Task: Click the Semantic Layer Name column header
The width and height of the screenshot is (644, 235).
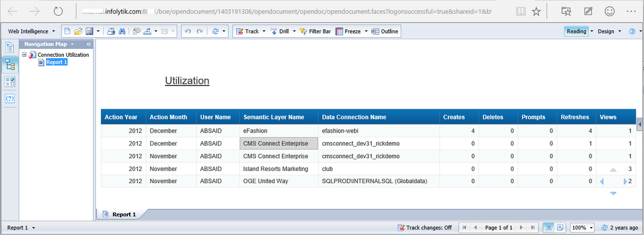Action: pos(279,117)
